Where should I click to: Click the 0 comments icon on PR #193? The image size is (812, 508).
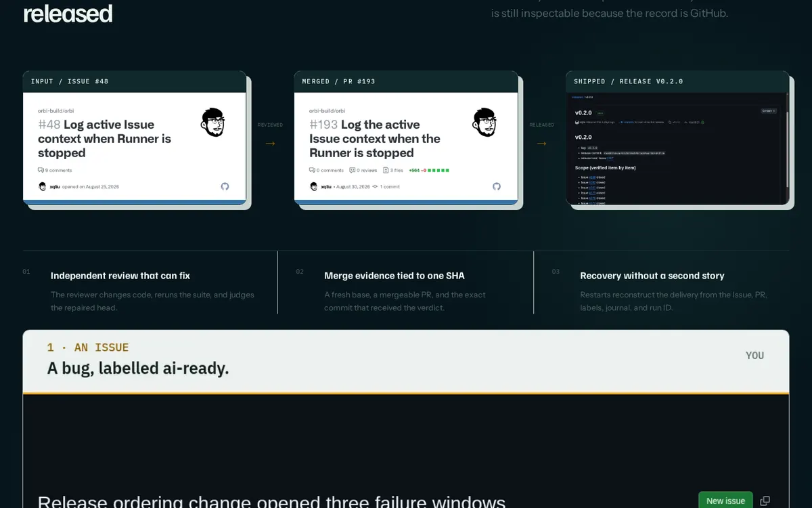312,171
